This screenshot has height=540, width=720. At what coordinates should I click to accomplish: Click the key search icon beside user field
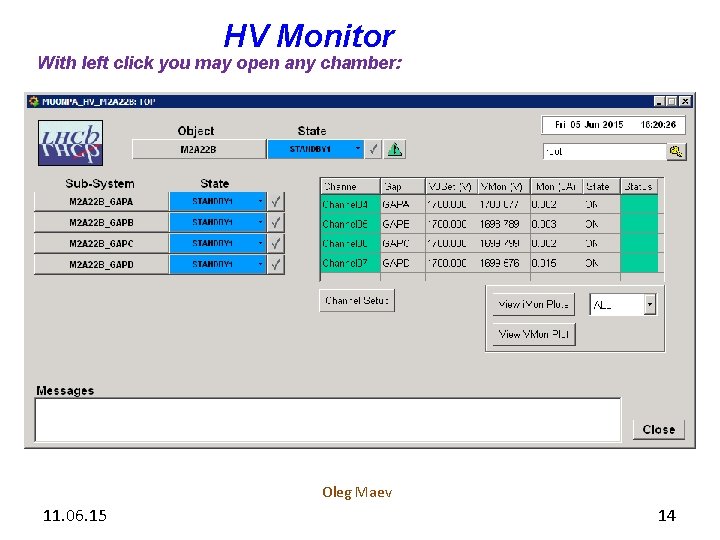coord(676,152)
